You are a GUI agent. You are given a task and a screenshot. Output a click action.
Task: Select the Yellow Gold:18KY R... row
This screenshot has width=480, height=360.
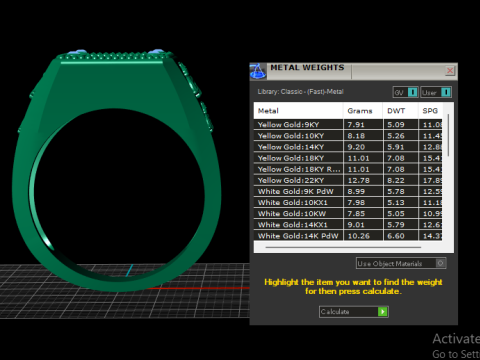coord(348,169)
